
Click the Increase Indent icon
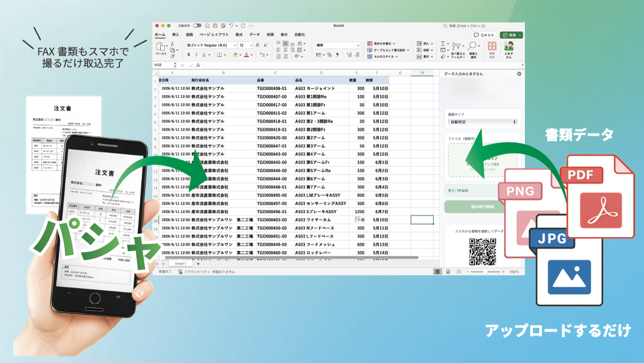286,57
